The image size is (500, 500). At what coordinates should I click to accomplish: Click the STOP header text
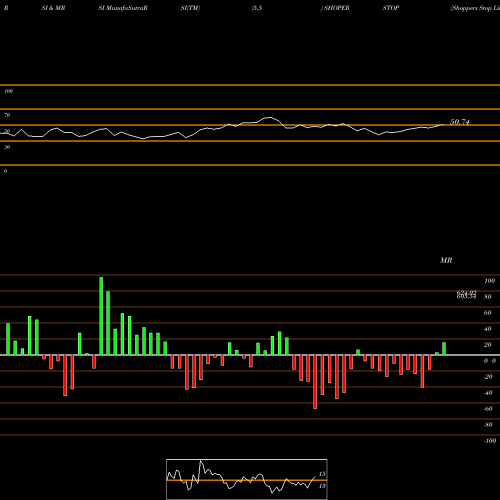[391, 8]
